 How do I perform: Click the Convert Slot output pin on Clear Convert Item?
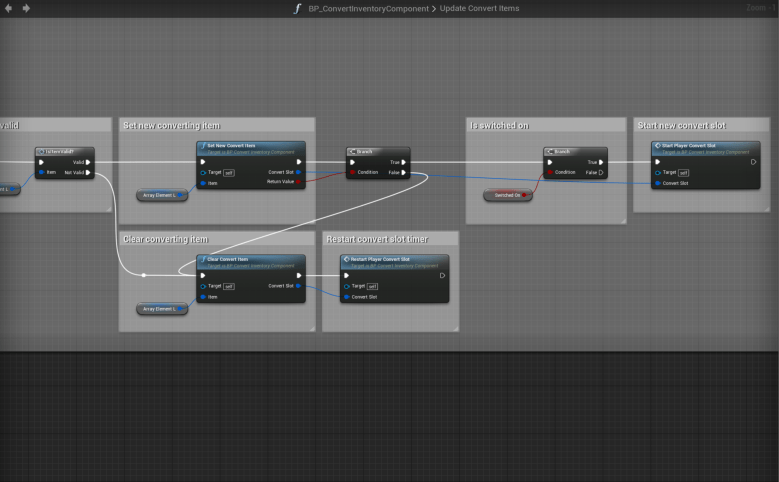coord(300,286)
